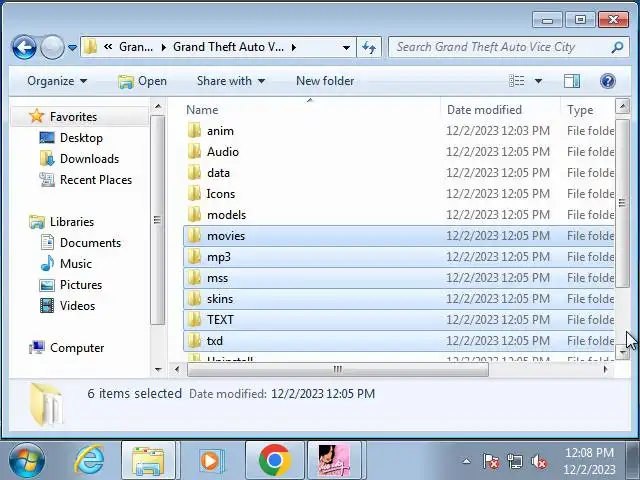Click the network tray icon

[514, 462]
